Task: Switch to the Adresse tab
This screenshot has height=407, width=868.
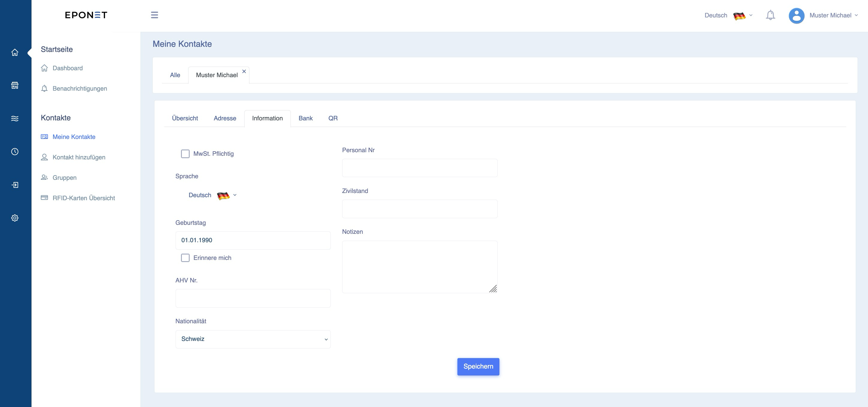Action: tap(225, 118)
